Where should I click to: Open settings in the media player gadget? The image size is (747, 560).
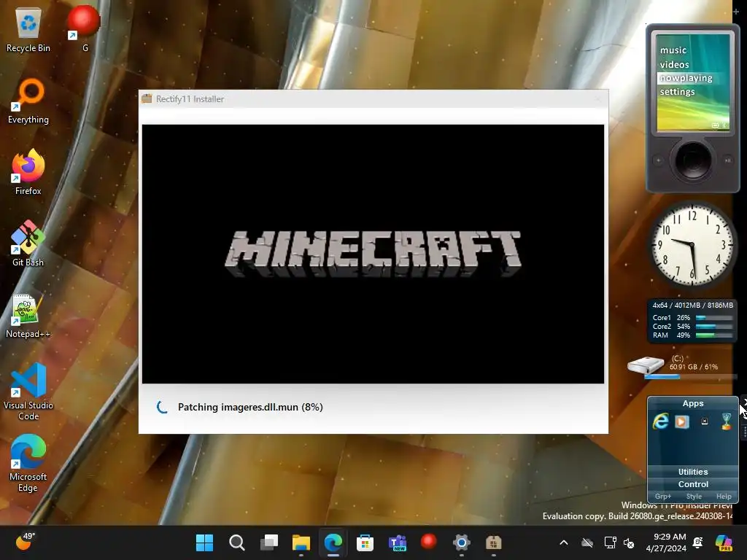pyautogui.click(x=677, y=91)
